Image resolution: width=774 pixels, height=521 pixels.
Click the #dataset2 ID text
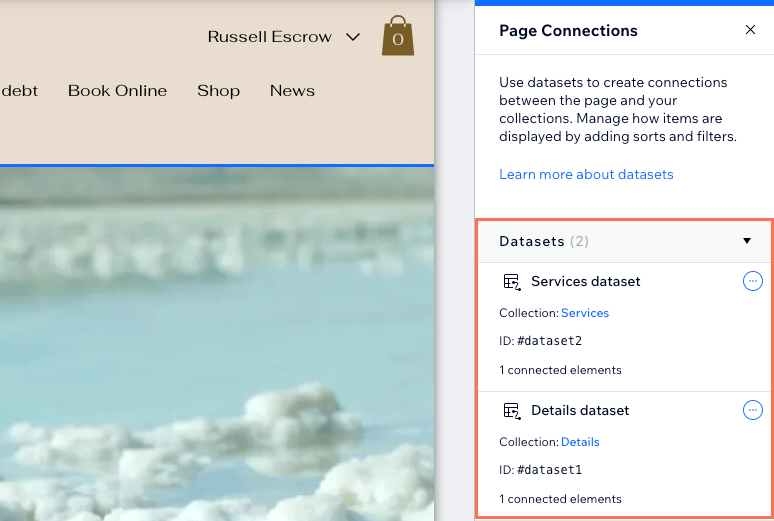pyautogui.click(x=549, y=341)
